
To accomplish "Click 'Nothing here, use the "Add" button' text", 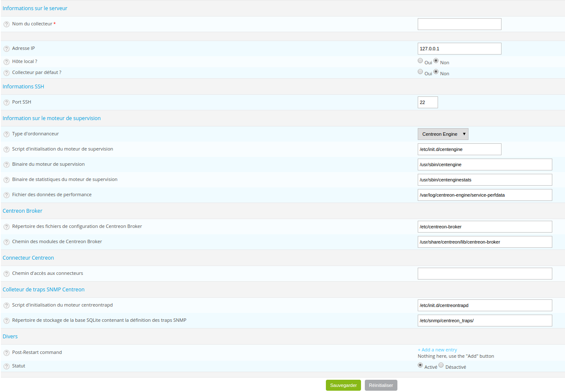I will [456, 356].
